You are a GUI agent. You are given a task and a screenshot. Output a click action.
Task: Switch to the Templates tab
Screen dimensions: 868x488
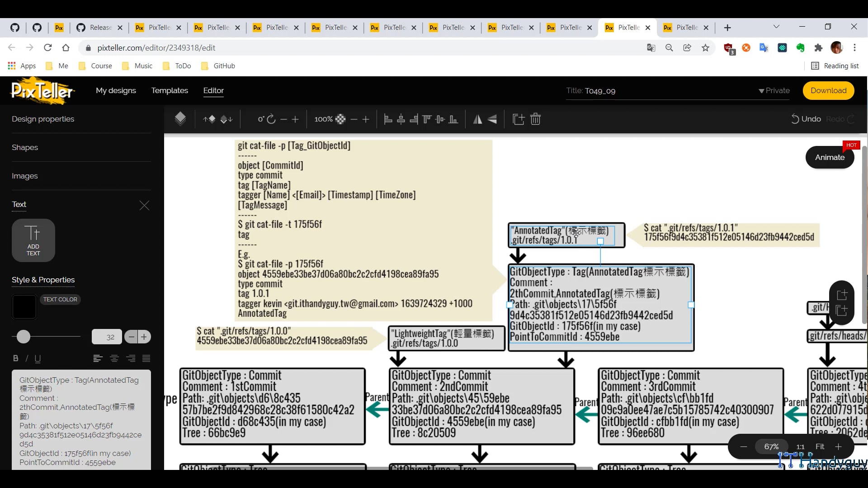170,90
